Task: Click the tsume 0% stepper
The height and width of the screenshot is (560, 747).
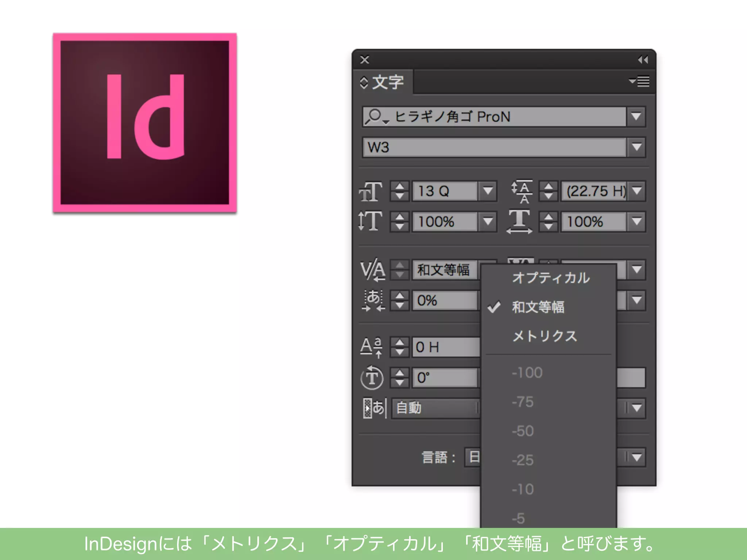Action: (x=399, y=301)
